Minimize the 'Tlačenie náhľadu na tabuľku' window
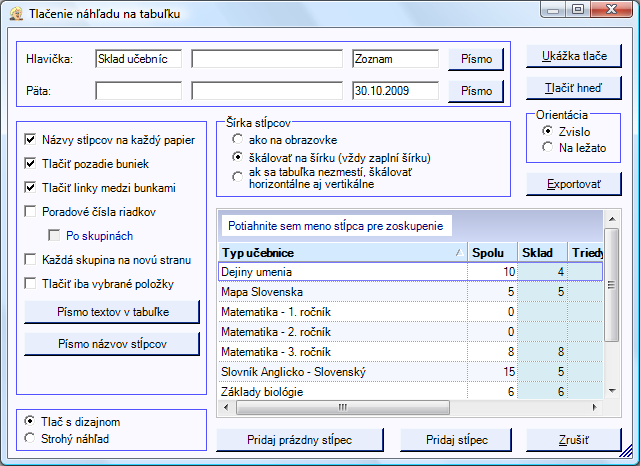640x466 pixels. point(553,10)
